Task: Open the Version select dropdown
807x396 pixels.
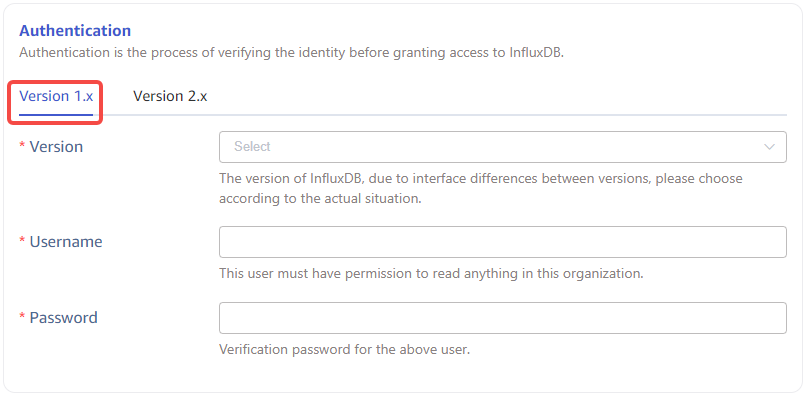Action: pos(502,147)
